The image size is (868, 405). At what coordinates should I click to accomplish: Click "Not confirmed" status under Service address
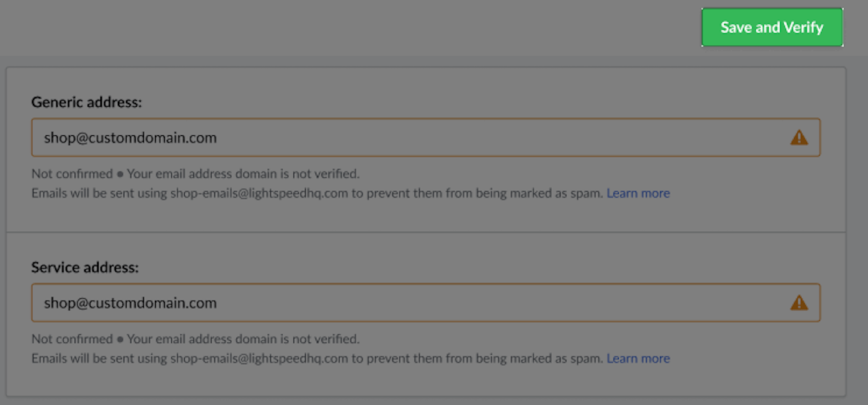click(x=72, y=339)
